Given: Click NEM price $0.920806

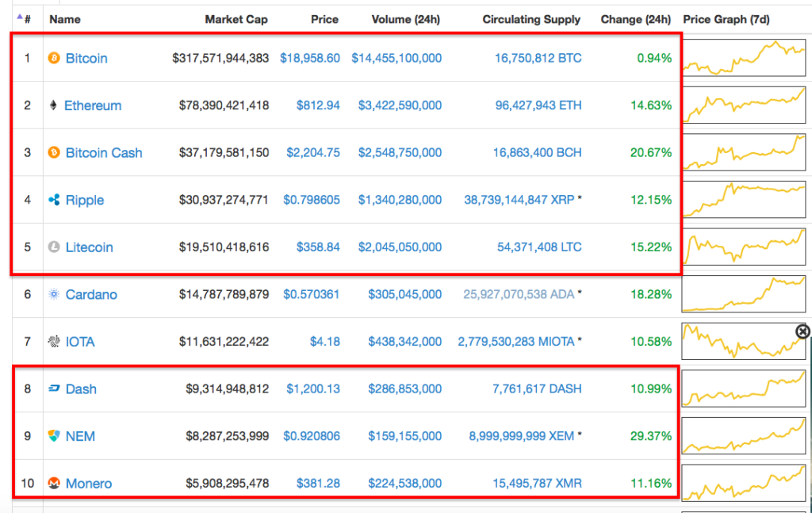Looking at the screenshot, I should click(x=311, y=436).
